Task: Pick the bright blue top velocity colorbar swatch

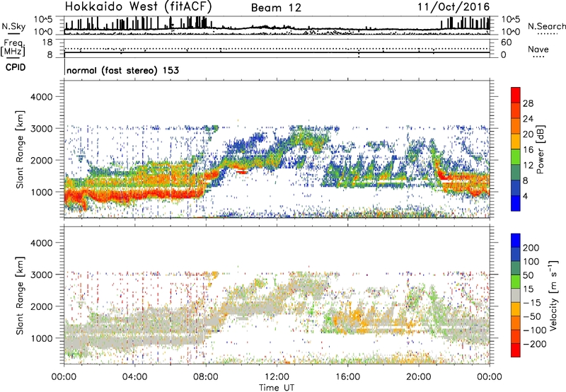Action: [x=516, y=241]
